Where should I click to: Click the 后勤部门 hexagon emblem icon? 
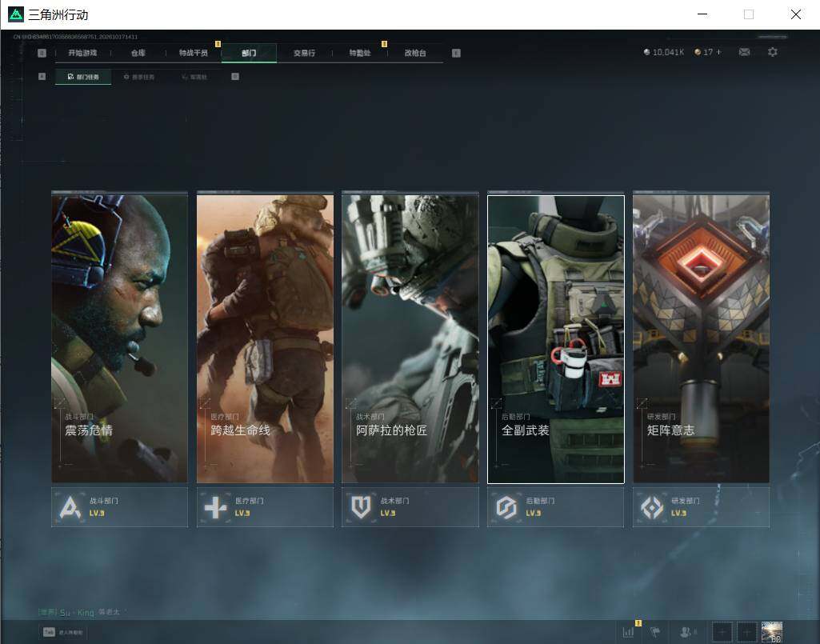pyautogui.click(x=506, y=507)
